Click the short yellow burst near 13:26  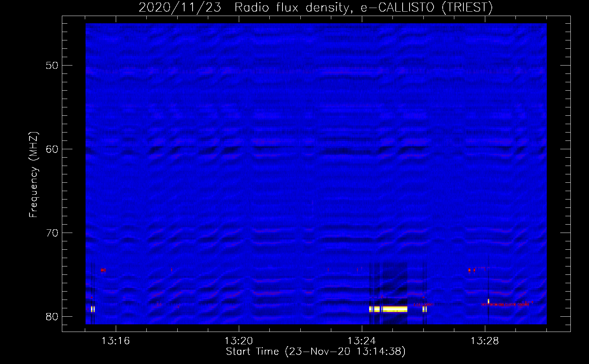[x=424, y=309]
